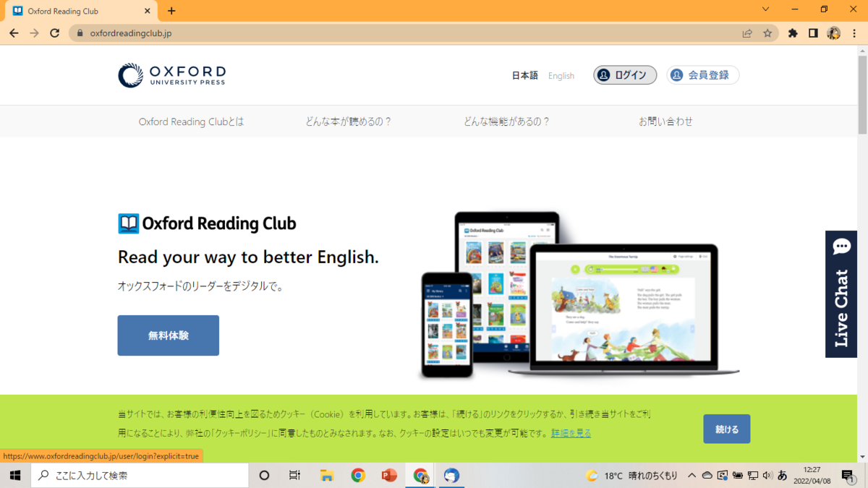The height and width of the screenshot is (488, 868).
Task: Switch language to 日本語
Action: tap(525, 75)
